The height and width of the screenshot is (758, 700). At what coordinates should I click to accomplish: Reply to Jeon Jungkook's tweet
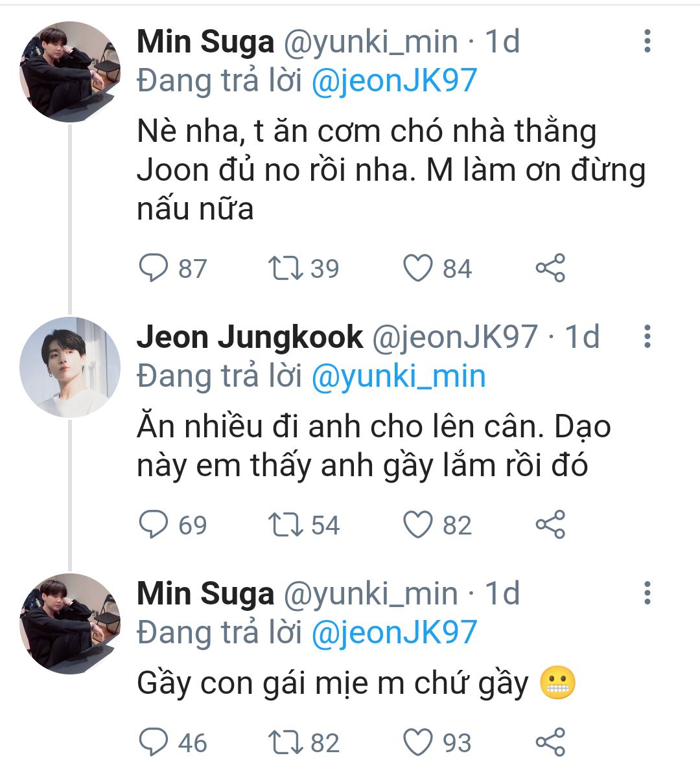pyautogui.click(x=154, y=525)
